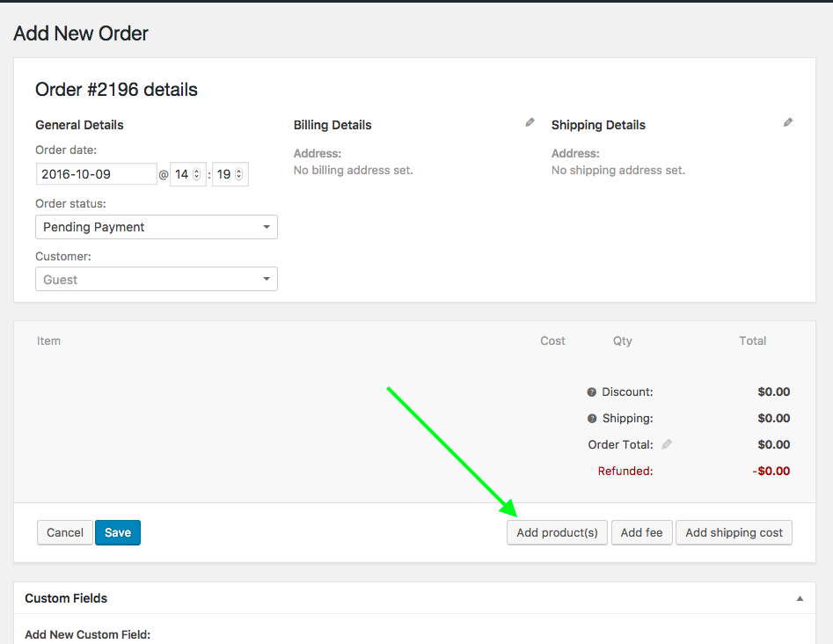Image resolution: width=833 pixels, height=644 pixels.
Task: Click the help icon beside Discount
Action: pos(592,392)
